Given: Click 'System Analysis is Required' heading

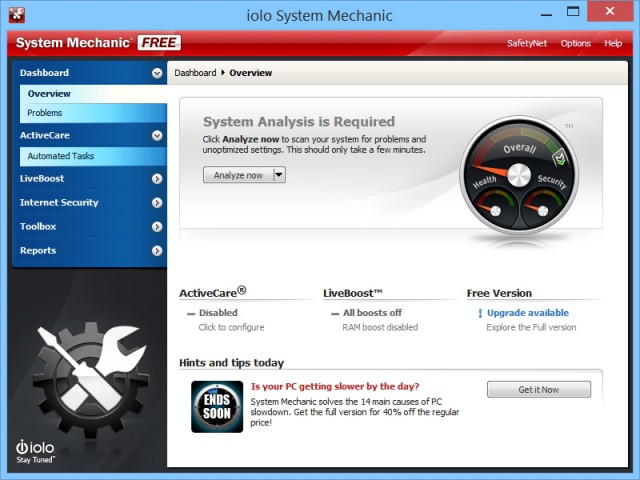Looking at the screenshot, I should 299,122.
